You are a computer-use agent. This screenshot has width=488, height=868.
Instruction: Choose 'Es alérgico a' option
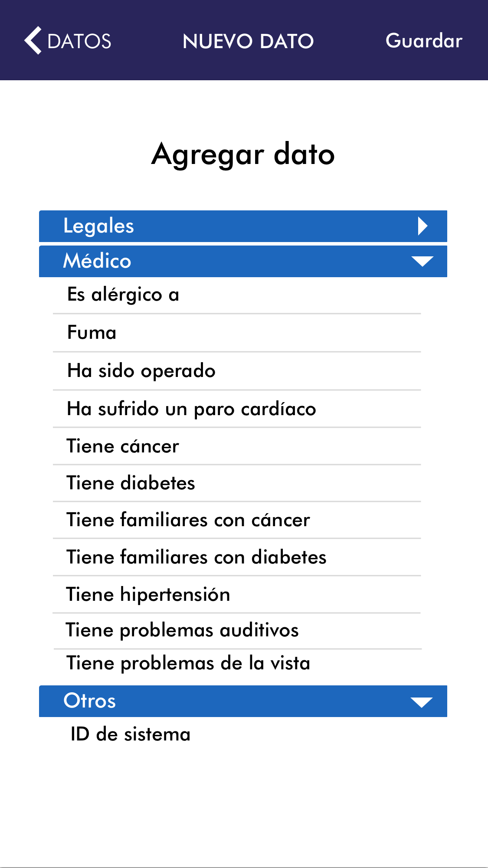coord(123,295)
